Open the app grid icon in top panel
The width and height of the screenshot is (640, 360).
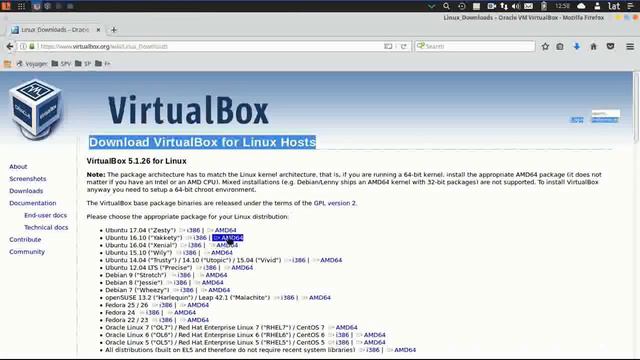pos(21,6)
